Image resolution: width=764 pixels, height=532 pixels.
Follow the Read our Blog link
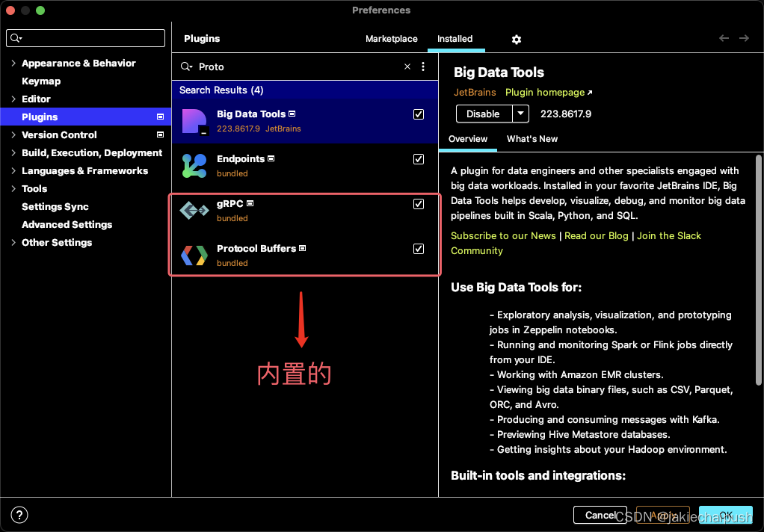(597, 236)
